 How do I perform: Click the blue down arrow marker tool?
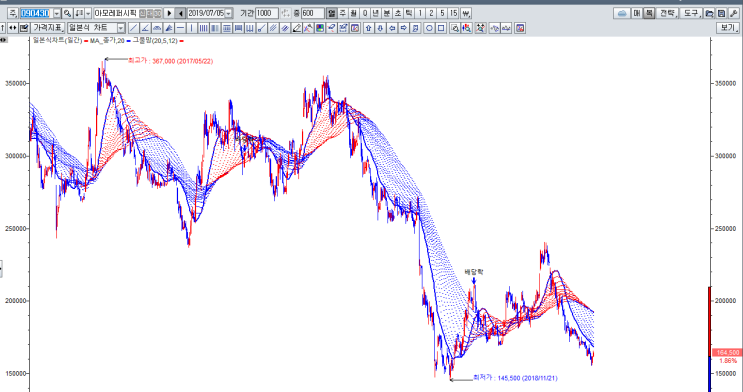380,28
